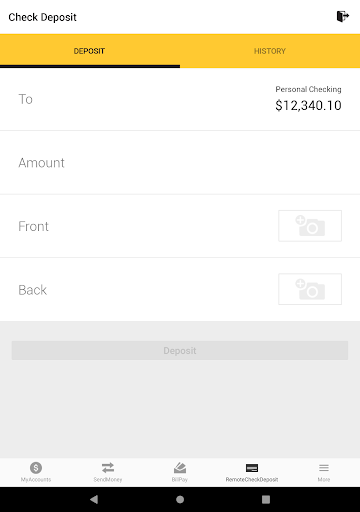The image size is (360, 512).
Task: Tap the grey Deposit button
Action: click(180, 350)
